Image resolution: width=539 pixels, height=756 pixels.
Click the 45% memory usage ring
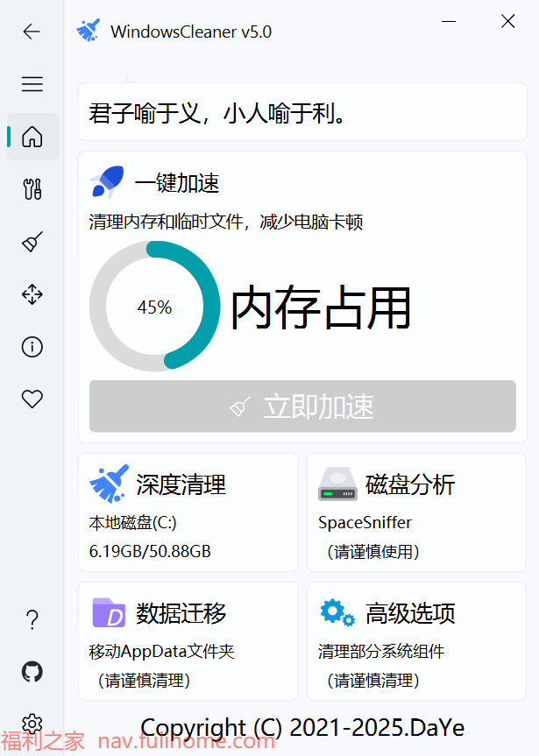155,307
